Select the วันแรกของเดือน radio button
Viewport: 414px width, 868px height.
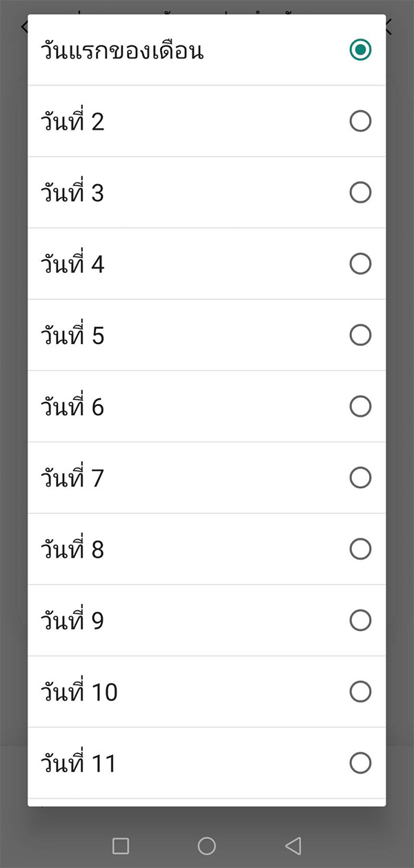[x=359, y=50]
